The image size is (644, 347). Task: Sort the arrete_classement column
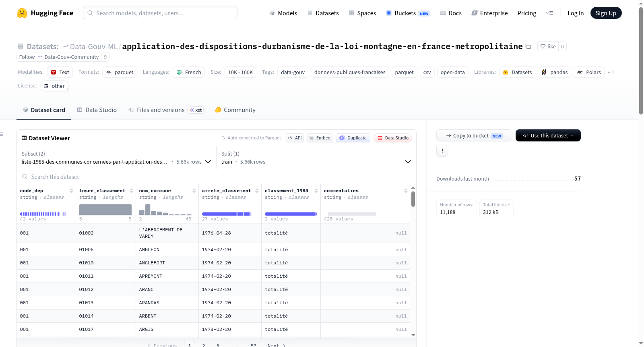click(x=257, y=191)
